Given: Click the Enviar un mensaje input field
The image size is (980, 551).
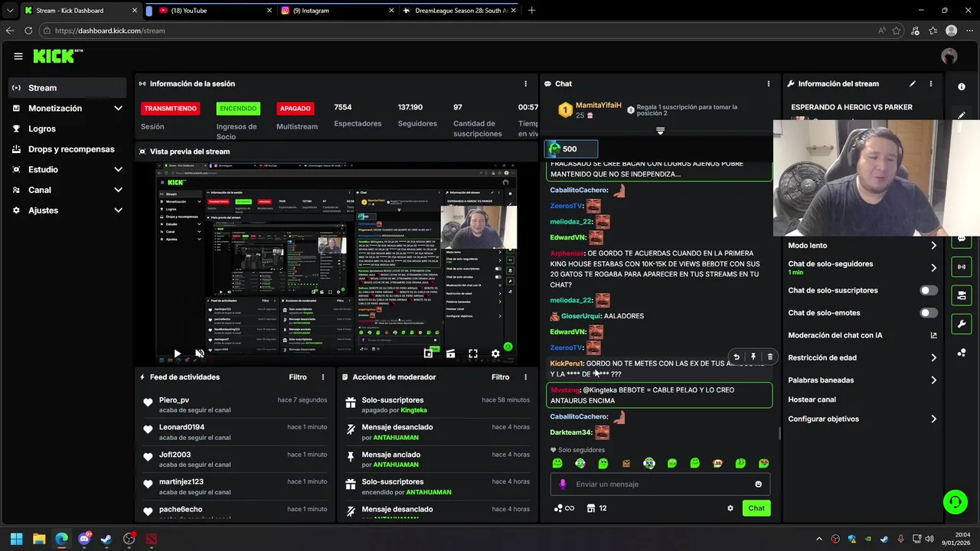Looking at the screenshot, I should tap(660, 484).
